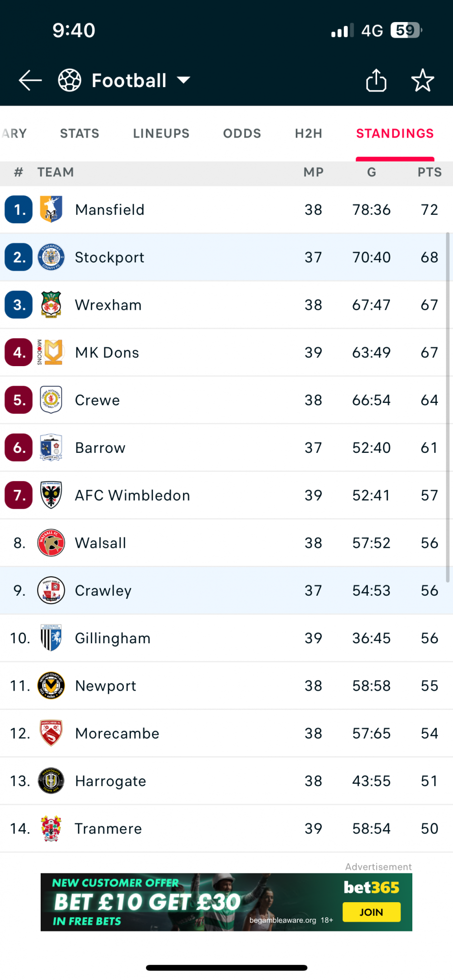Tap the Mansfield club crest

click(x=51, y=209)
